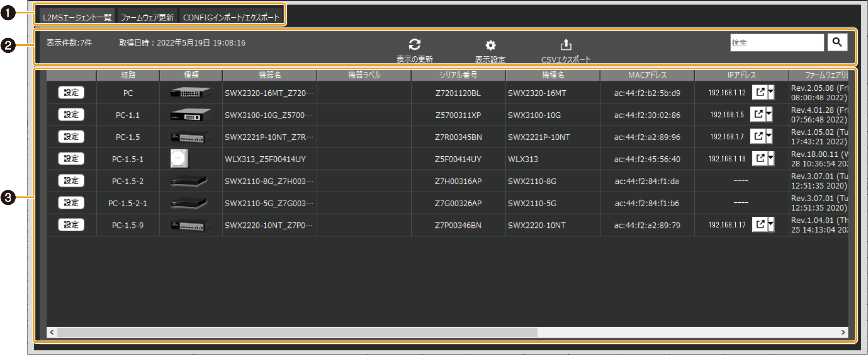Open web GUI icon for 192.168.1.13

(760, 158)
